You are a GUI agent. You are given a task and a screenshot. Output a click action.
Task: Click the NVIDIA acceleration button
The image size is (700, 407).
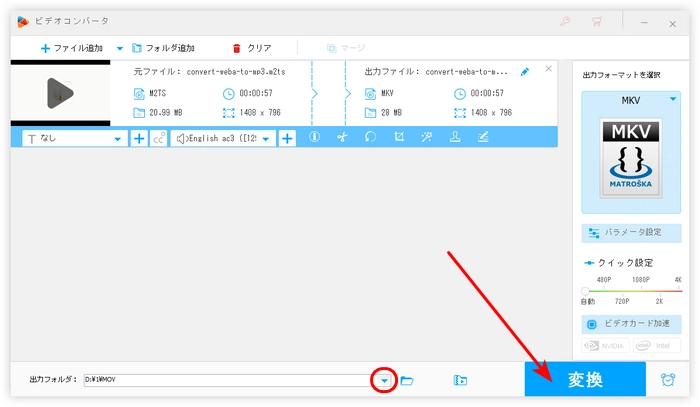coord(605,345)
